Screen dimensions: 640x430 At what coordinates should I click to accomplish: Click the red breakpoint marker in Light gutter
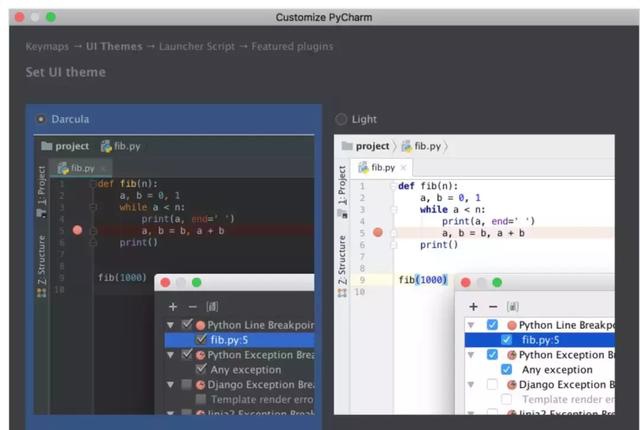click(378, 233)
